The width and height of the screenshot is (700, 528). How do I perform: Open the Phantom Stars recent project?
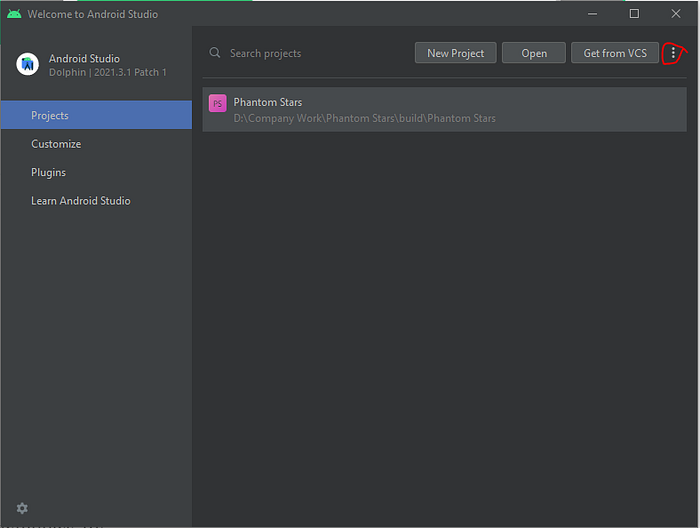point(444,109)
